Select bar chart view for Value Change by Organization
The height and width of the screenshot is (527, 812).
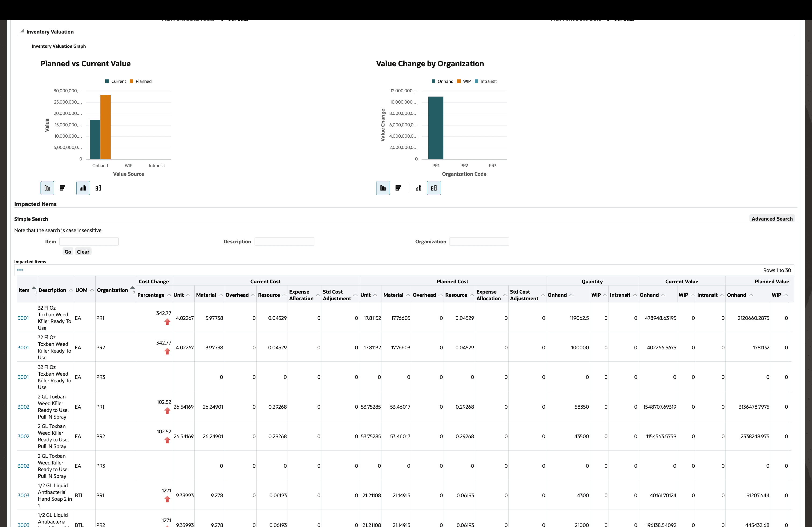(x=382, y=188)
